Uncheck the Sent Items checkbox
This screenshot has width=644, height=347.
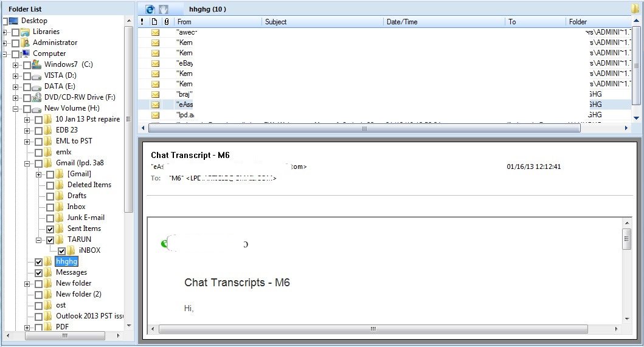(50, 229)
